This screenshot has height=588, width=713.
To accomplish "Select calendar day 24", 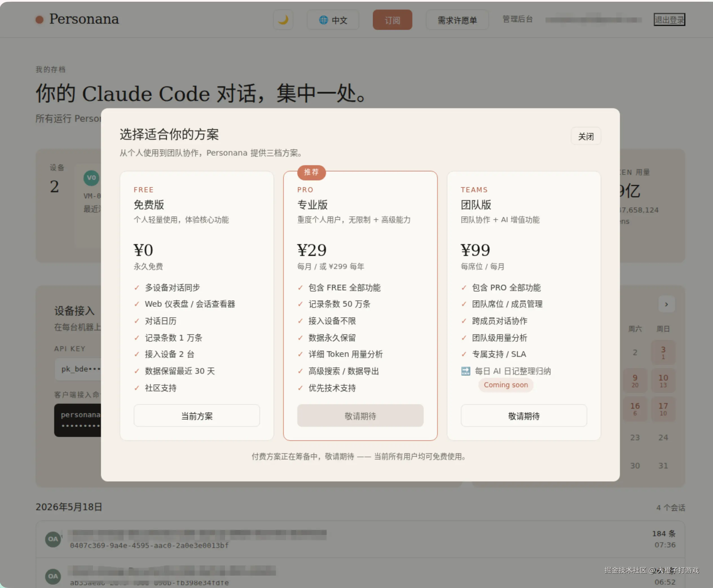I will (x=663, y=437).
